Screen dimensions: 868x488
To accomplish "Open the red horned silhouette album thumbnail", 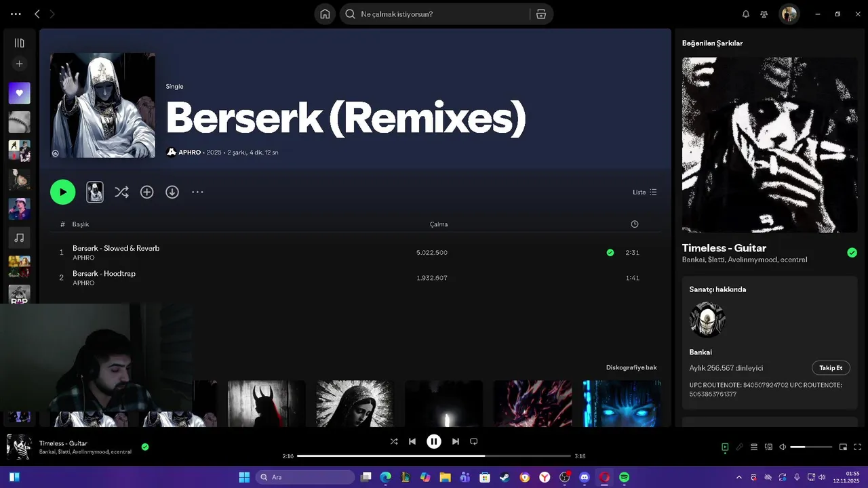I will pyautogui.click(x=267, y=403).
